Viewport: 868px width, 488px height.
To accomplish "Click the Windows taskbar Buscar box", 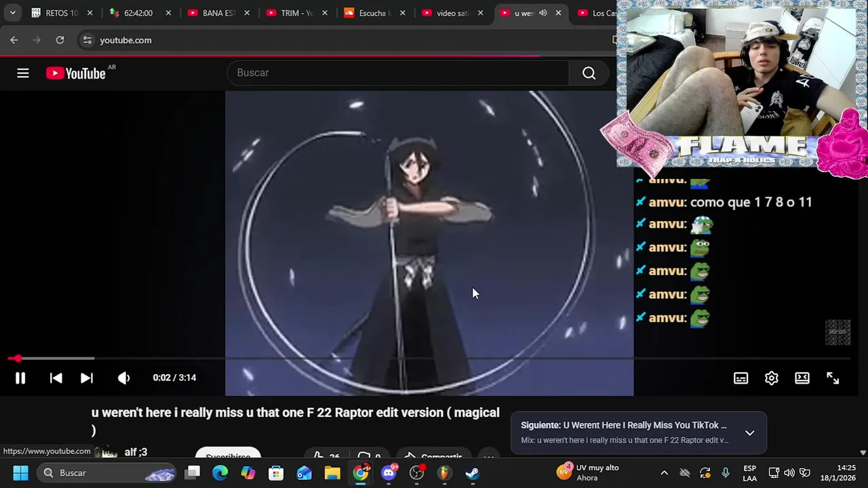I will pos(107,472).
